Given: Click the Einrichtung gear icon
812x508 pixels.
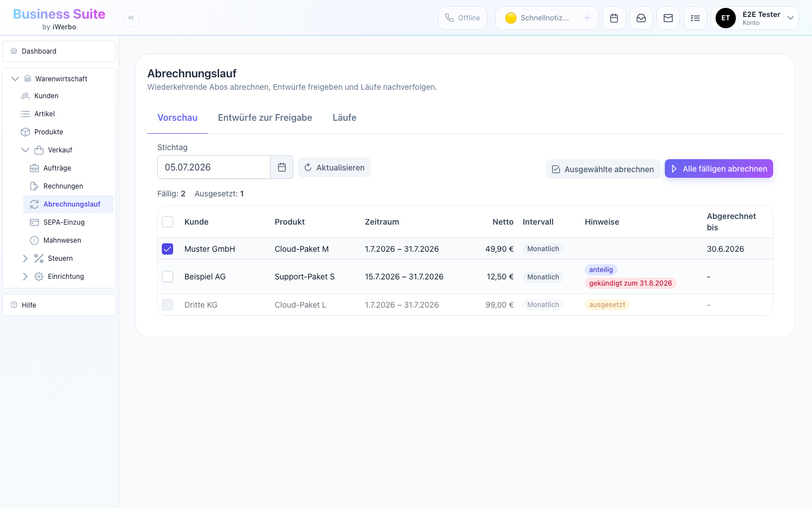Looking at the screenshot, I should point(39,277).
